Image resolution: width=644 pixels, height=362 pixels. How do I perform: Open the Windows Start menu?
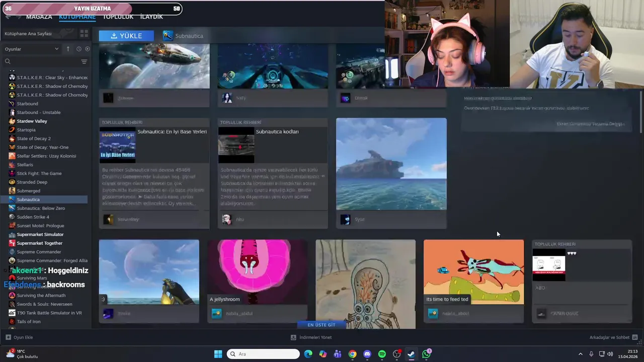[x=218, y=354]
